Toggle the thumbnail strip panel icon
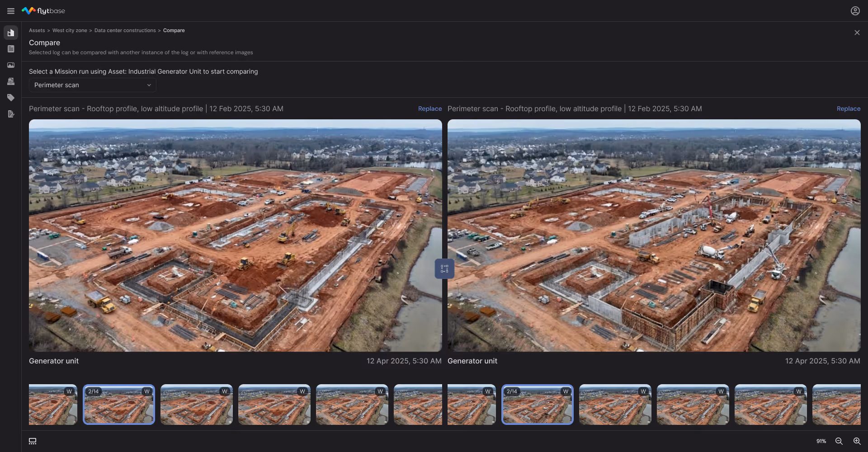 [x=33, y=441]
